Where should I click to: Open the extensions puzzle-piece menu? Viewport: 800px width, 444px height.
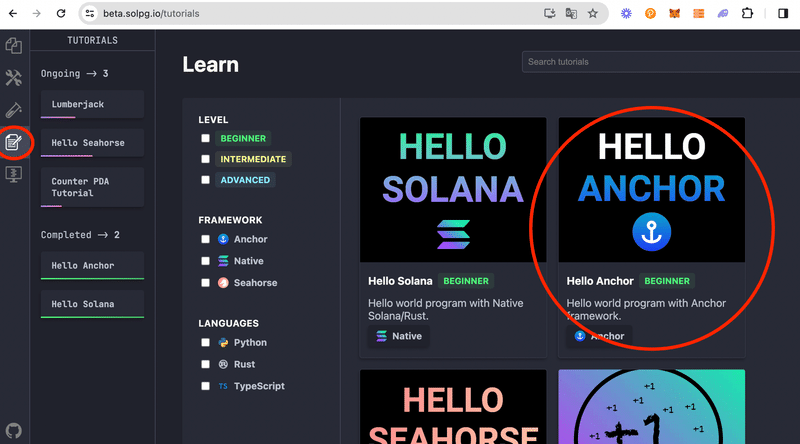tap(747, 14)
